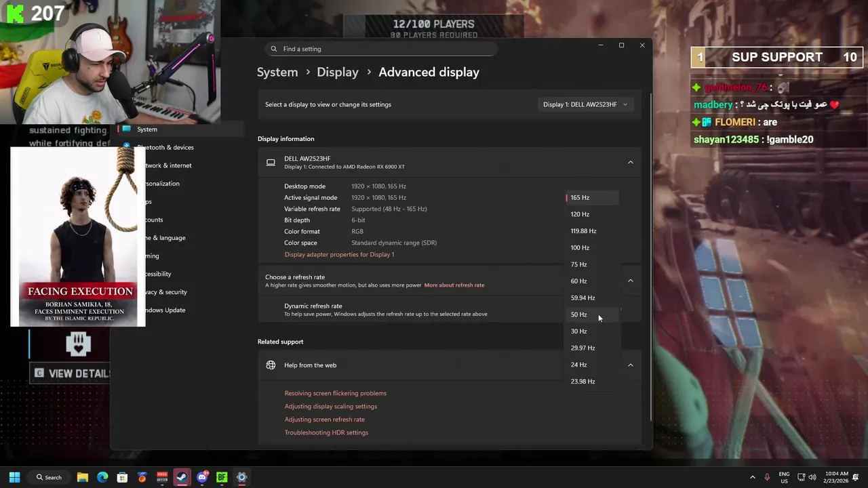Viewport: 868px width, 488px height.
Task: Show hidden system tray icons
Action: pyautogui.click(x=752, y=477)
